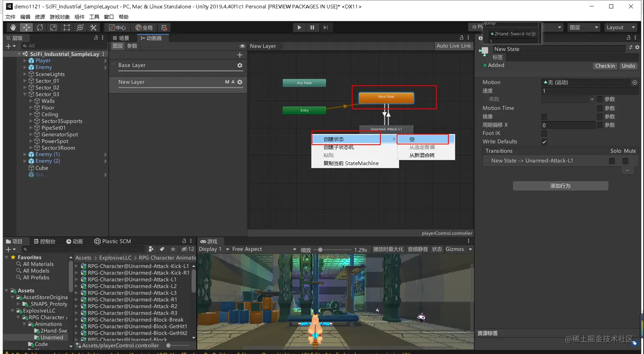The width and height of the screenshot is (644, 354).
Task: Open the 图层 layers dropdown in toolbar
Action: pos(584,27)
